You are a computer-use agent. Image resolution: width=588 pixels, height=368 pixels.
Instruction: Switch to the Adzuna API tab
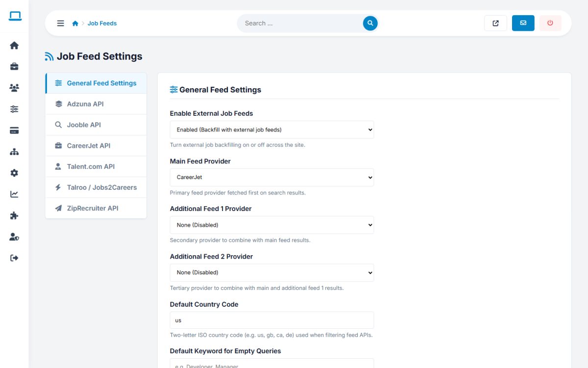[96, 104]
